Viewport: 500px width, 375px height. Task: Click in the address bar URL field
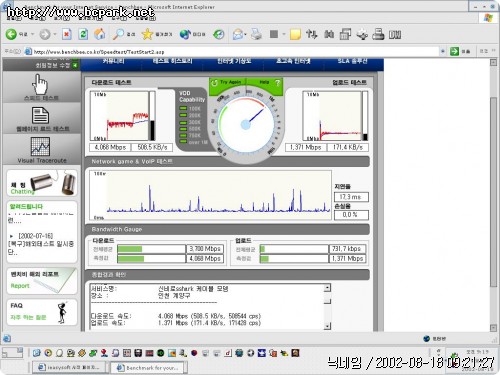233,52
